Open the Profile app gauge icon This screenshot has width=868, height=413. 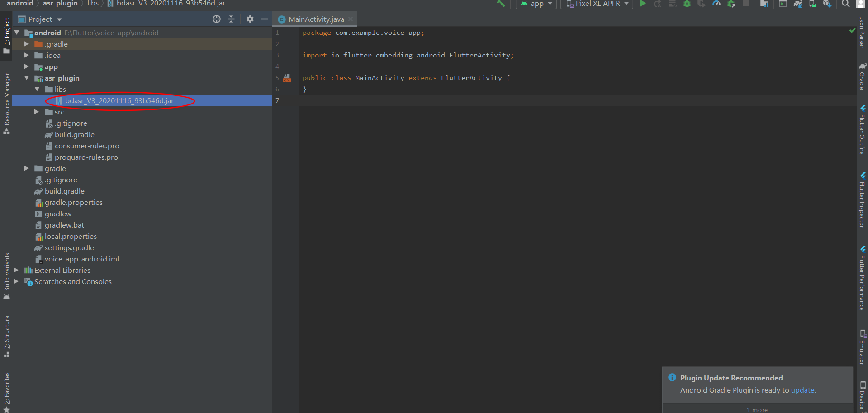(x=716, y=4)
